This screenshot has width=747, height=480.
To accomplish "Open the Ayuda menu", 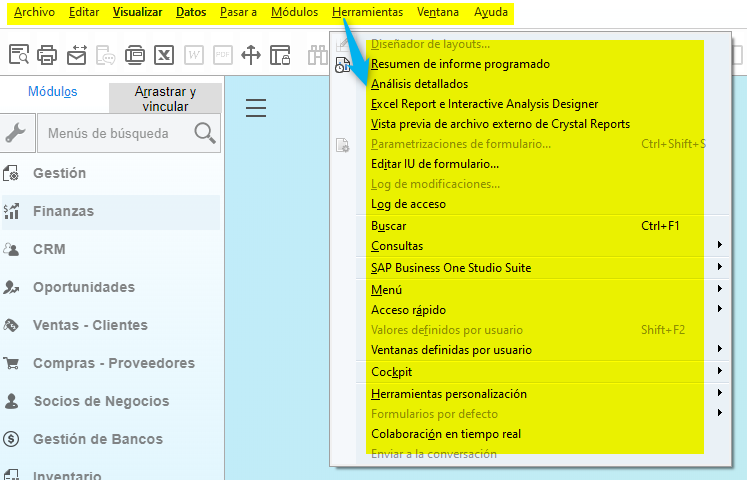I will (491, 12).
